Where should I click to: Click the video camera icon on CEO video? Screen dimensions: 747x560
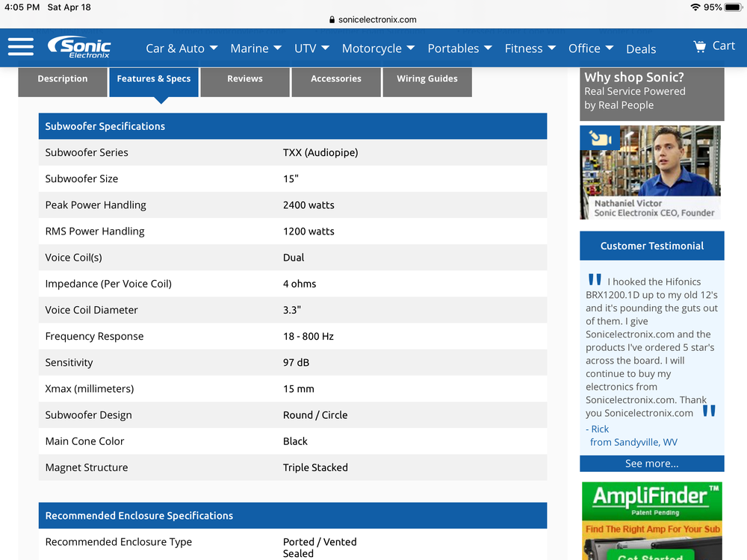(600, 139)
